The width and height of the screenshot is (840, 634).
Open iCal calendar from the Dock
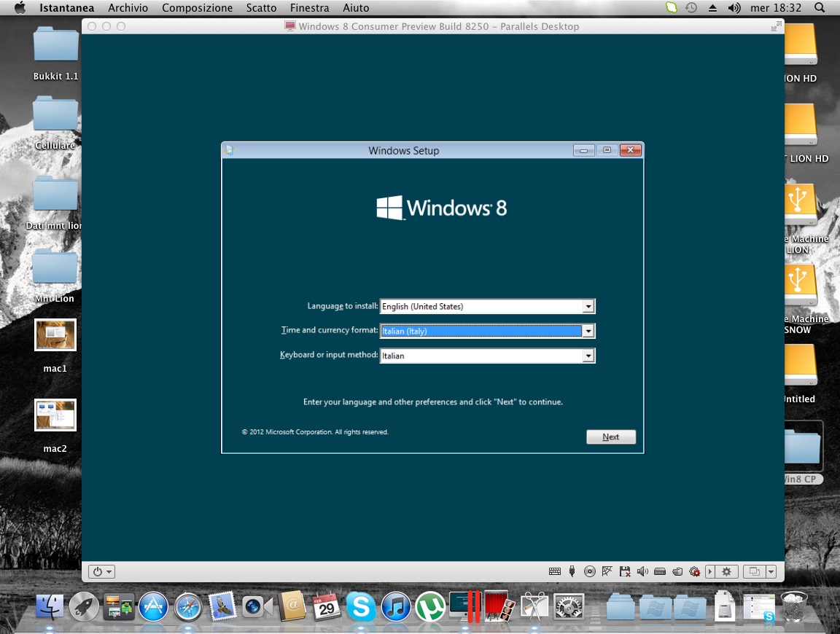pyautogui.click(x=326, y=606)
